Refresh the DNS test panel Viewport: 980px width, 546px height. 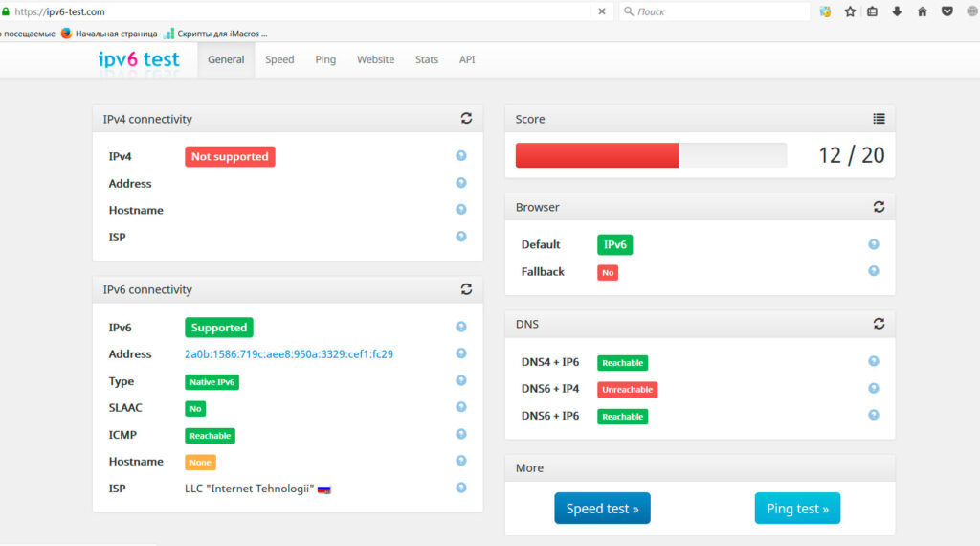click(879, 324)
